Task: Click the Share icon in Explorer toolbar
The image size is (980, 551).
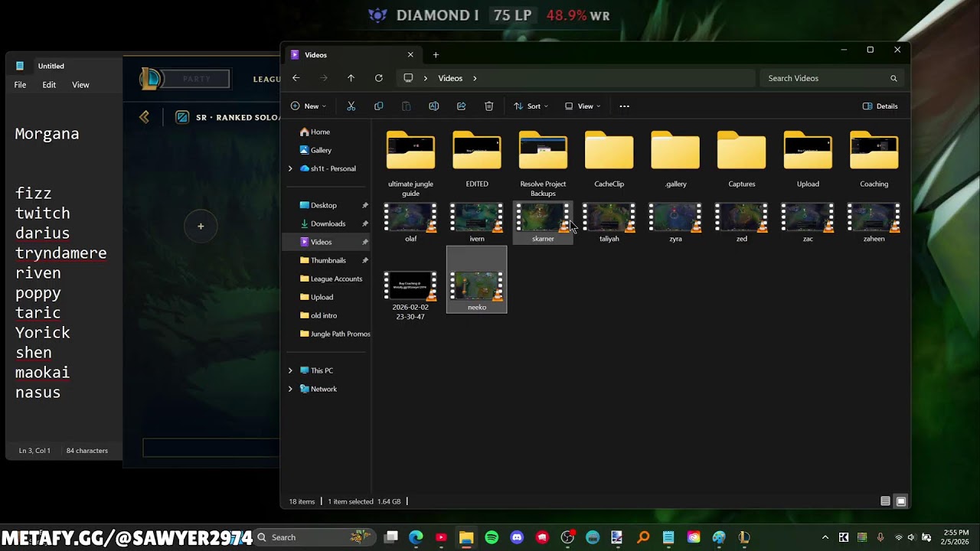Action: click(x=462, y=106)
